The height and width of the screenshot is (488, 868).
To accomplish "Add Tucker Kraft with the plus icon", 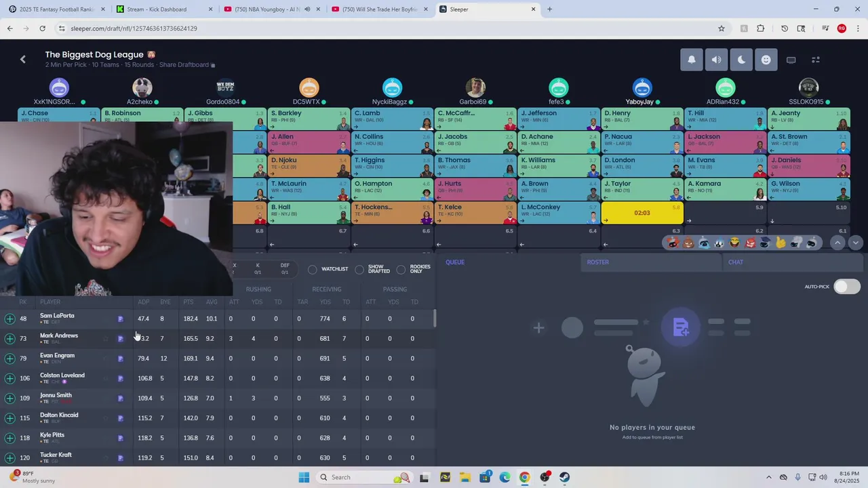I will pos(9,457).
